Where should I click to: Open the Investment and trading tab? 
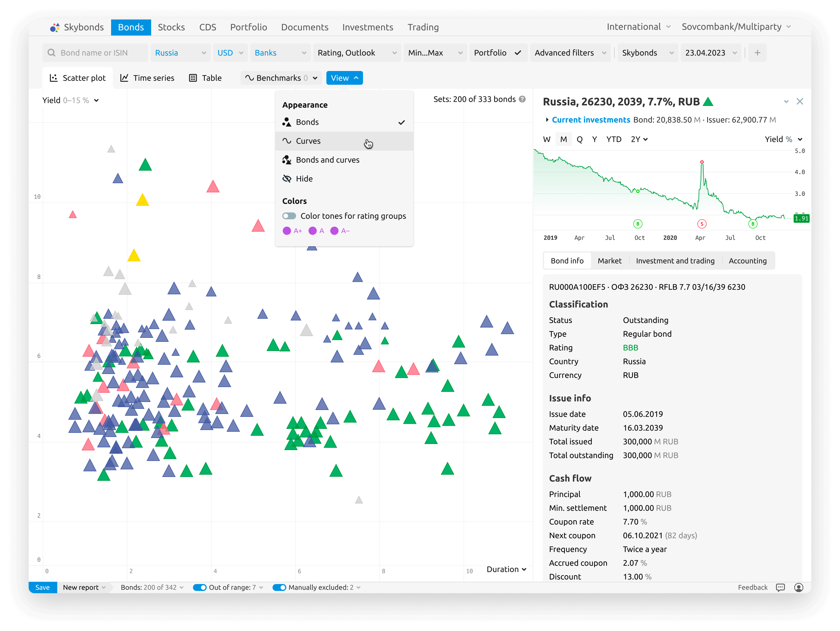tap(675, 261)
